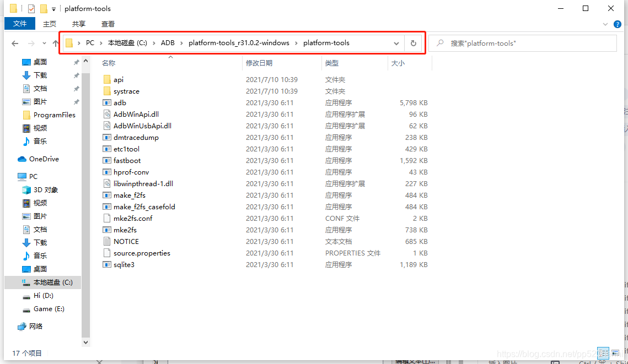The image size is (628, 364).
Task: Open the api folder icon
Action: click(107, 80)
